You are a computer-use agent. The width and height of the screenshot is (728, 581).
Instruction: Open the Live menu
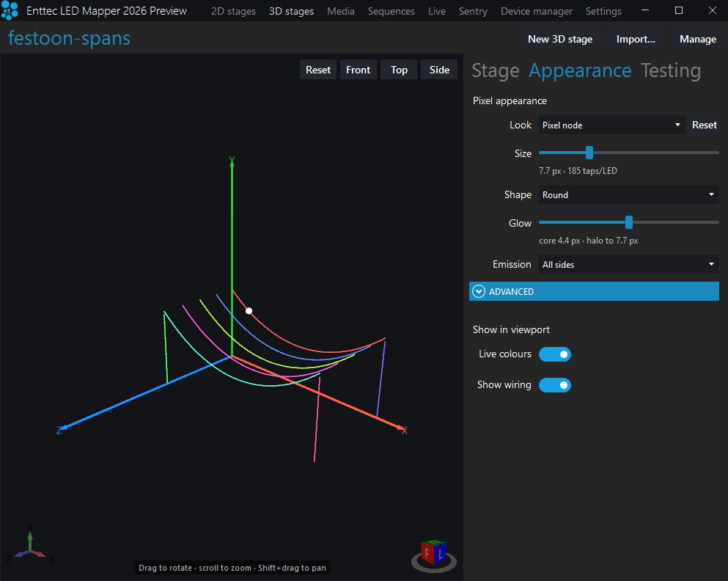click(x=437, y=11)
